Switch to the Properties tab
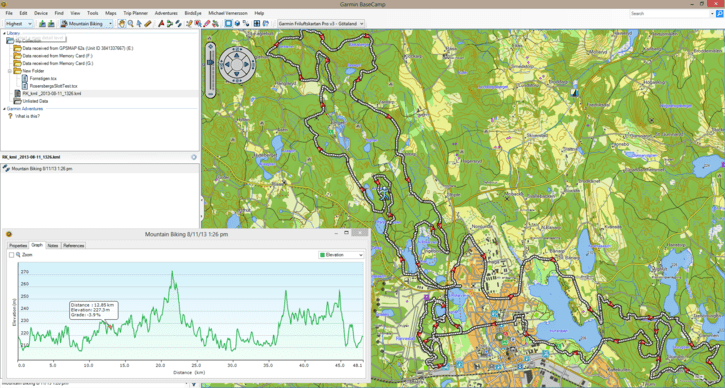Image resolution: width=725 pixels, height=388 pixels. (18, 246)
